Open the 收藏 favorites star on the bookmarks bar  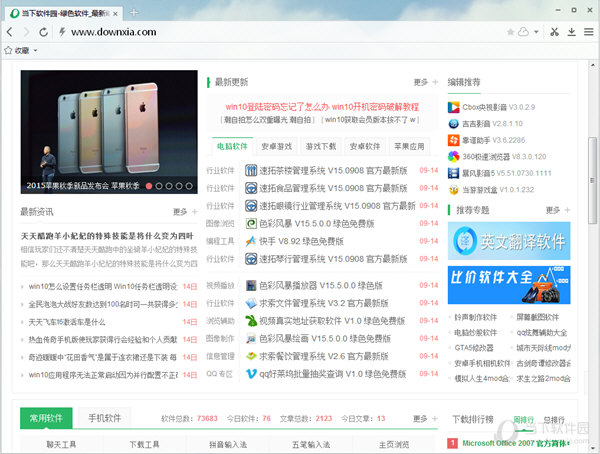point(8,50)
